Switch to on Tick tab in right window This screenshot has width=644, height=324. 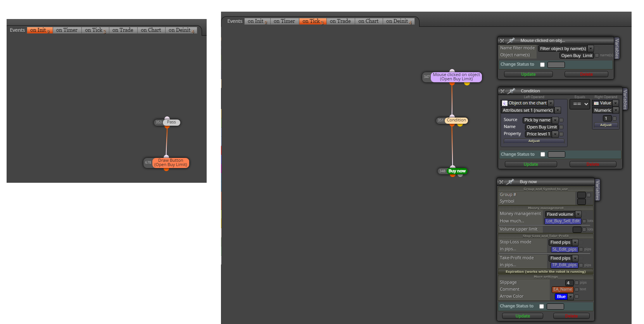point(313,21)
